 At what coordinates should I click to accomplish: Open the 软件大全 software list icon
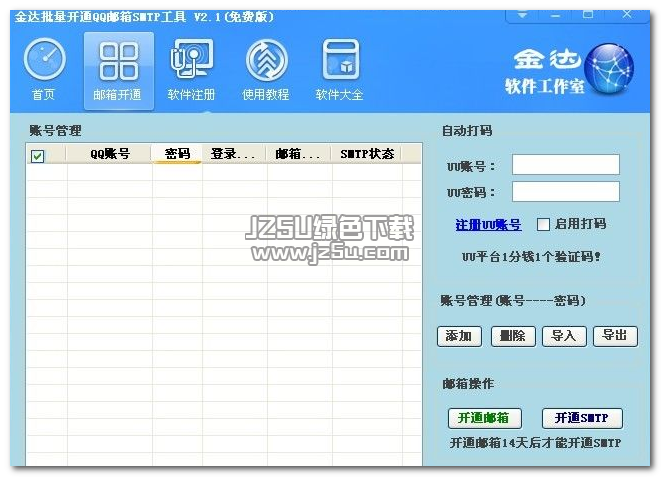click(x=340, y=70)
